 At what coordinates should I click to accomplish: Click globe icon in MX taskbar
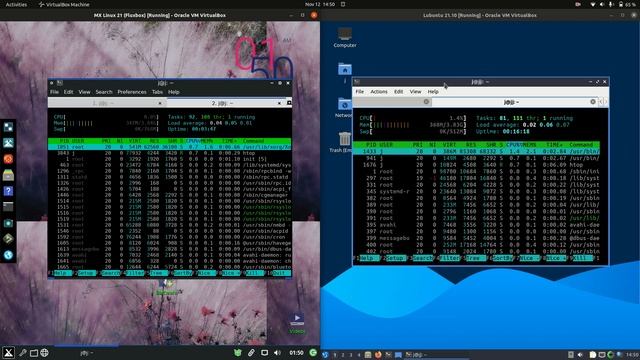click(44, 353)
